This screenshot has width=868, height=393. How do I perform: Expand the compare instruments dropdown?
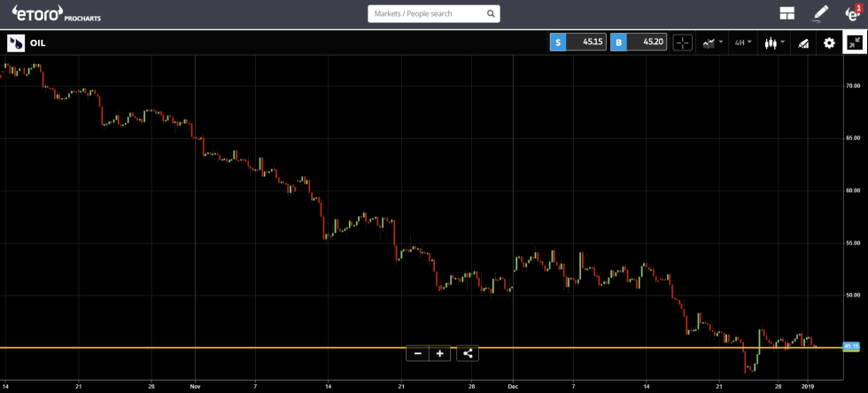coord(712,42)
